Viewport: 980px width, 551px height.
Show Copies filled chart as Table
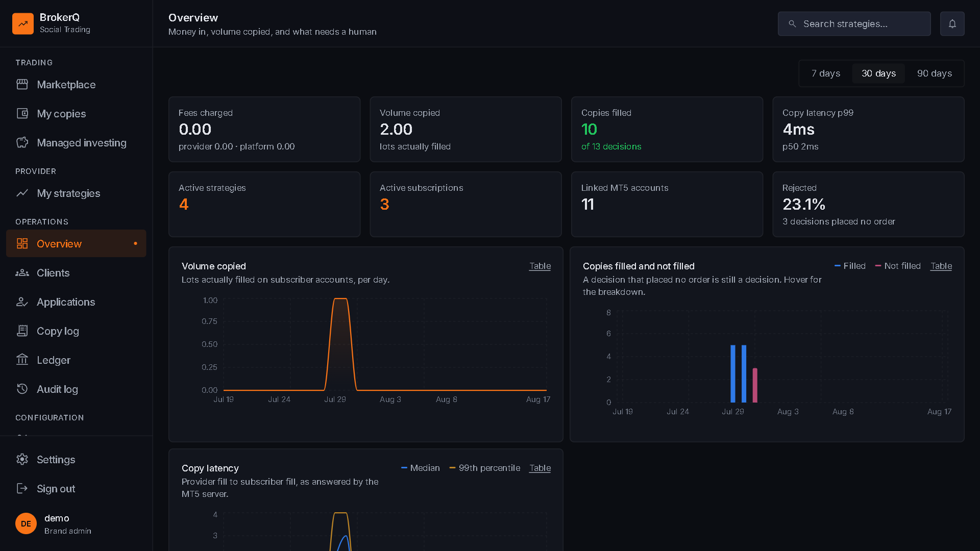tap(941, 266)
